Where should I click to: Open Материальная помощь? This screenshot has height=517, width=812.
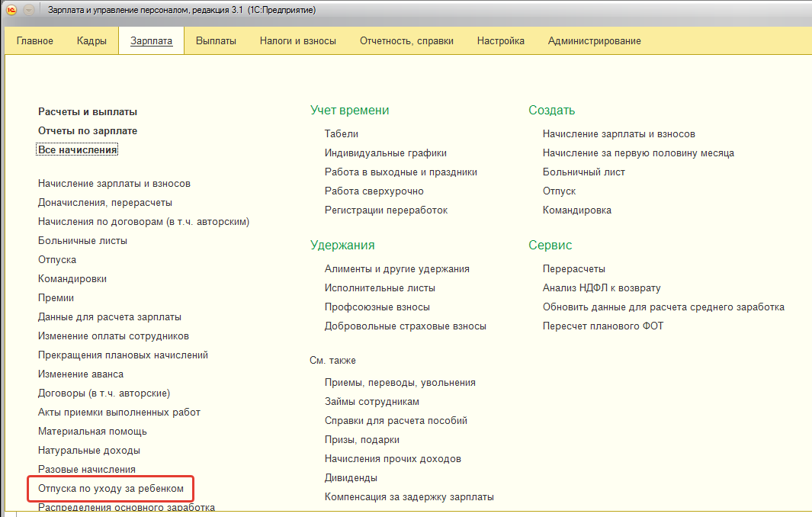pyautogui.click(x=92, y=432)
